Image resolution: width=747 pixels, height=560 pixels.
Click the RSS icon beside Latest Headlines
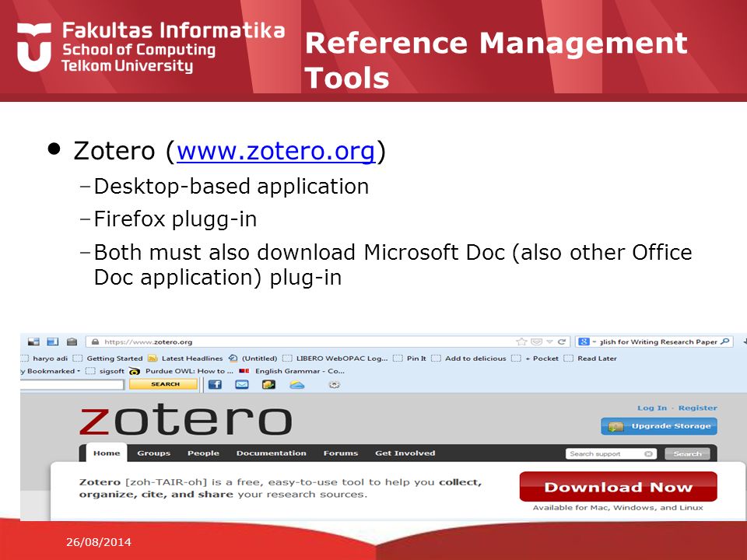click(153, 359)
